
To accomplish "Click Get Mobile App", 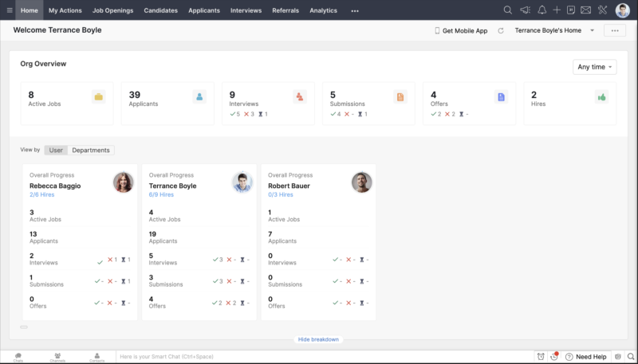I will click(461, 30).
